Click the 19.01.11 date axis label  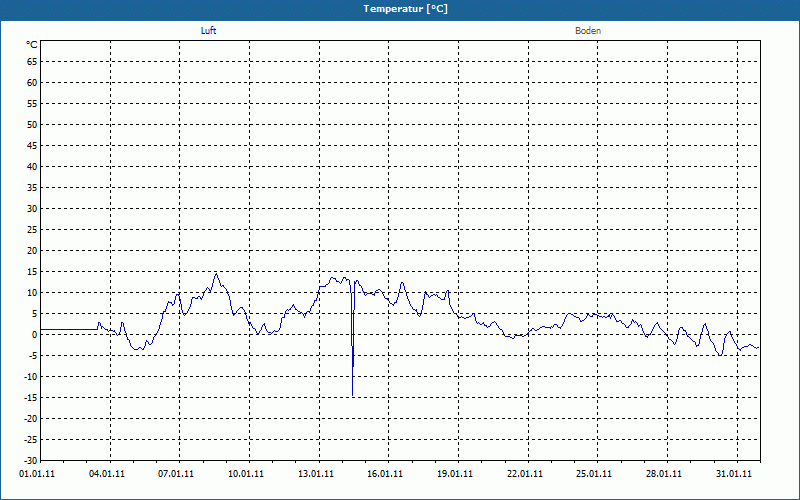[x=455, y=473]
